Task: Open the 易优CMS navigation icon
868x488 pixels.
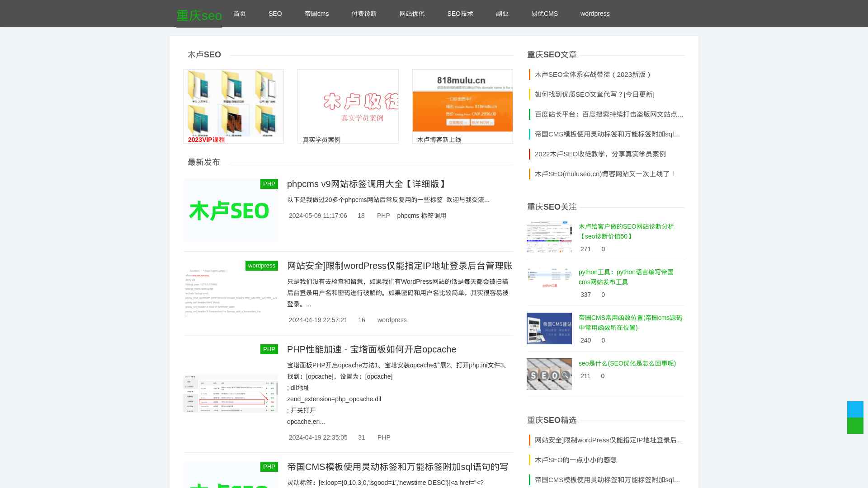Action: 544,13
